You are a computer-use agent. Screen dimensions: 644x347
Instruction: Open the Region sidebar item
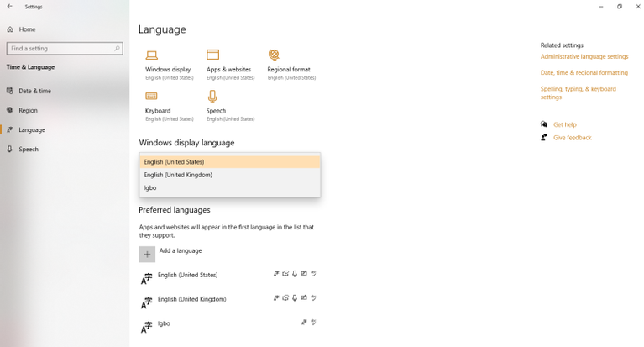point(28,110)
